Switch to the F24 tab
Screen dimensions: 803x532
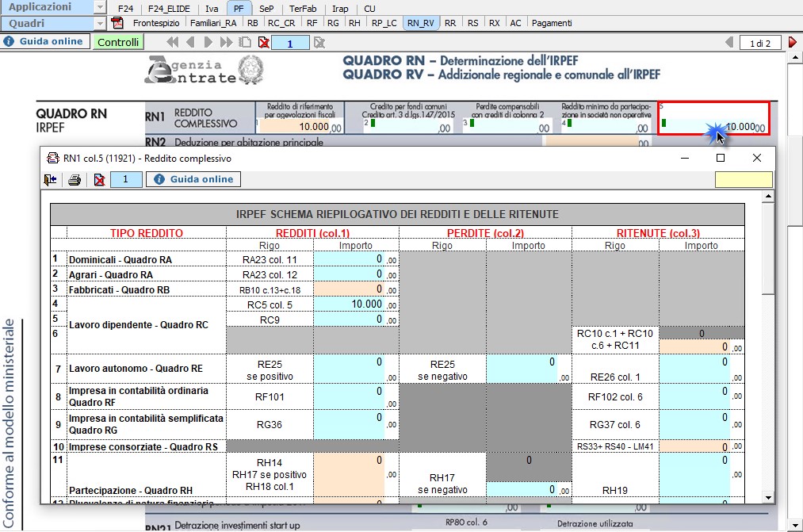click(x=125, y=9)
